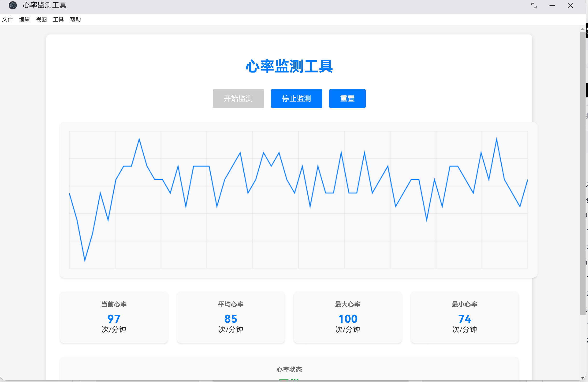
Task: Open the 帮助 menu
Action: click(75, 20)
